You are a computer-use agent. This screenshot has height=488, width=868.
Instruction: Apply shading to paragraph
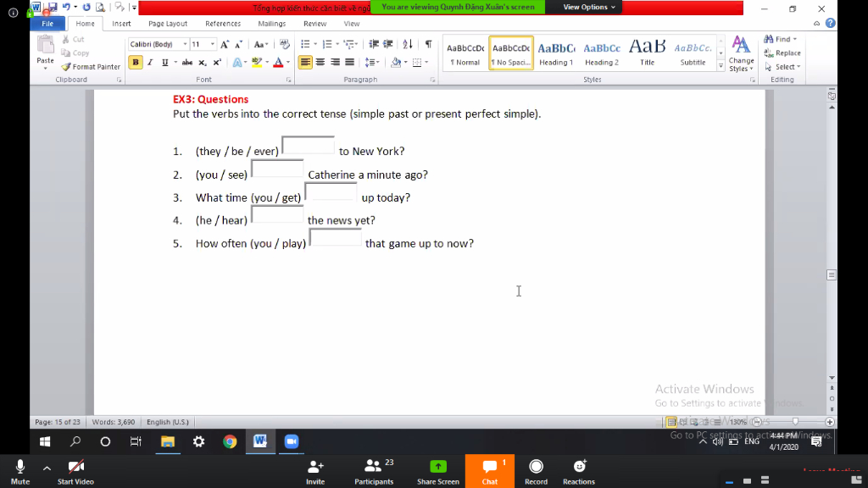coord(395,63)
